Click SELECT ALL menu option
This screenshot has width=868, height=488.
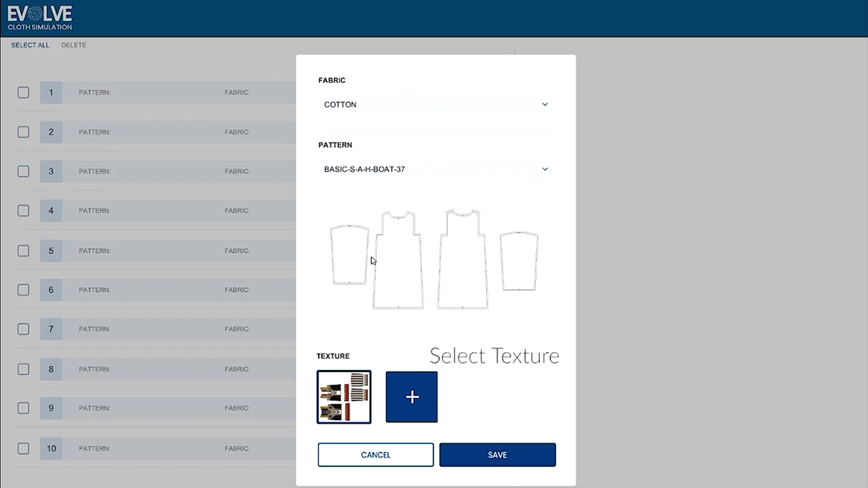30,45
